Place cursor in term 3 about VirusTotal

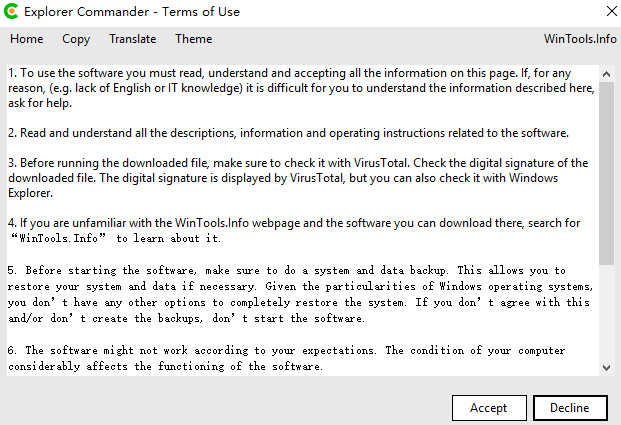pos(298,178)
